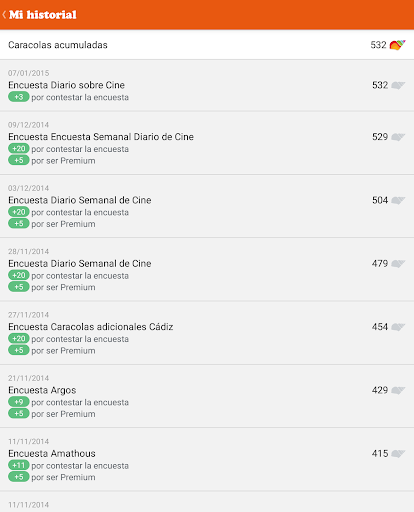Tap the gray shell icon beside 529
The height and width of the screenshot is (512, 414).
pos(398,137)
